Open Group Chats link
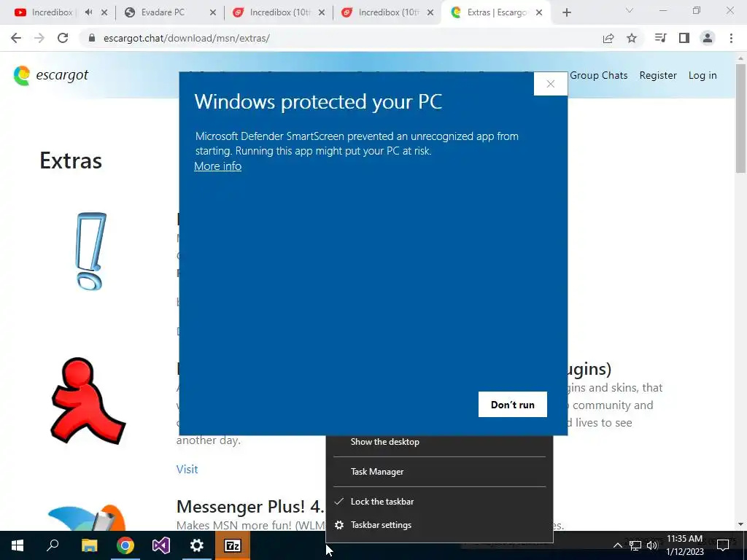Viewport: 747px width, 560px height. [599, 75]
